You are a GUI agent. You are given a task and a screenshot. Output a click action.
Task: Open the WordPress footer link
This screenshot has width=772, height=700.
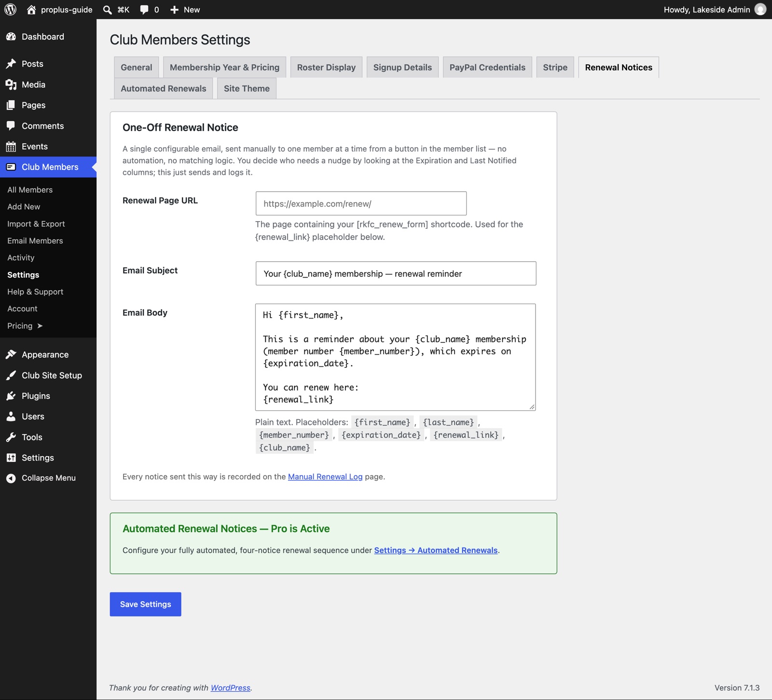tap(230, 687)
